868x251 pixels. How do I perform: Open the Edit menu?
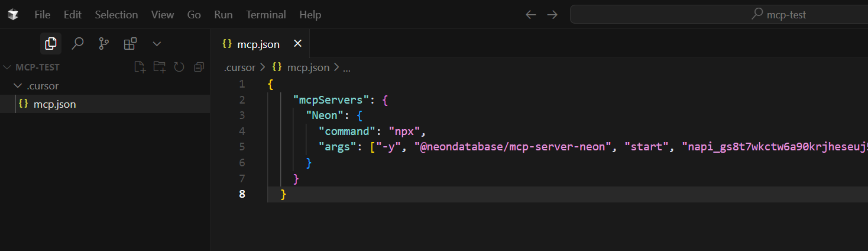[73, 15]
